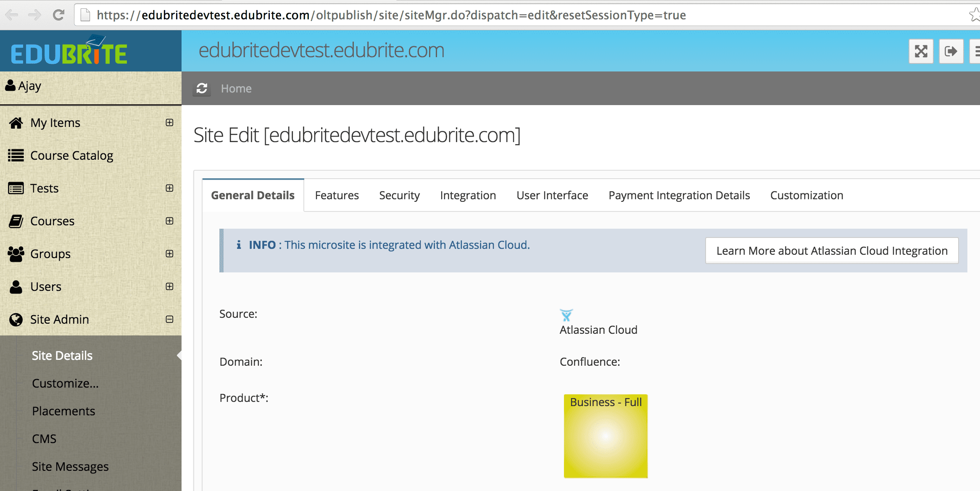
Task: Click the info icon in the INFO banner
Action: pos(239,245)
